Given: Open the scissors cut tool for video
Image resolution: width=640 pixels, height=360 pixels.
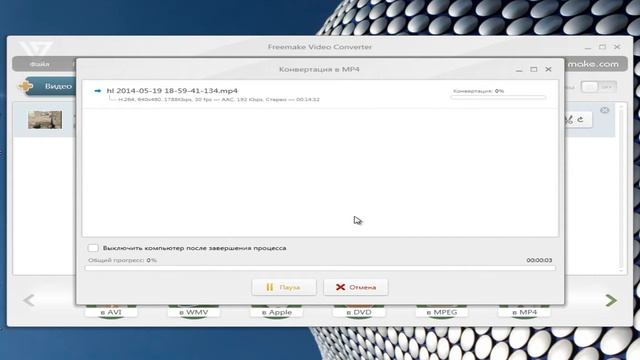Looking at the screenshot, I should [569, 120].
